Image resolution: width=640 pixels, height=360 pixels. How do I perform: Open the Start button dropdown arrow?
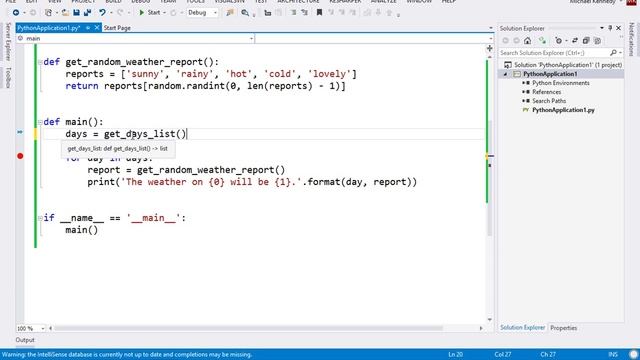164,13
